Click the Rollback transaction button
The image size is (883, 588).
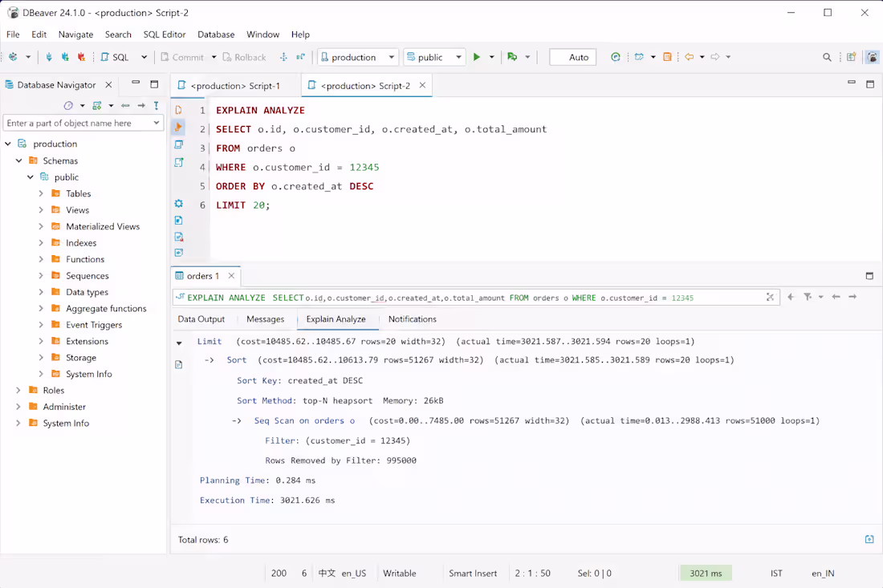pos(244,57)
